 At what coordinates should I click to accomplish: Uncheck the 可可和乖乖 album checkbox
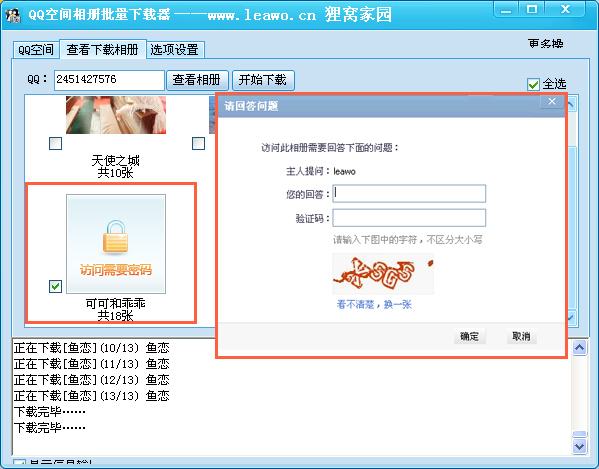(55, 286)
